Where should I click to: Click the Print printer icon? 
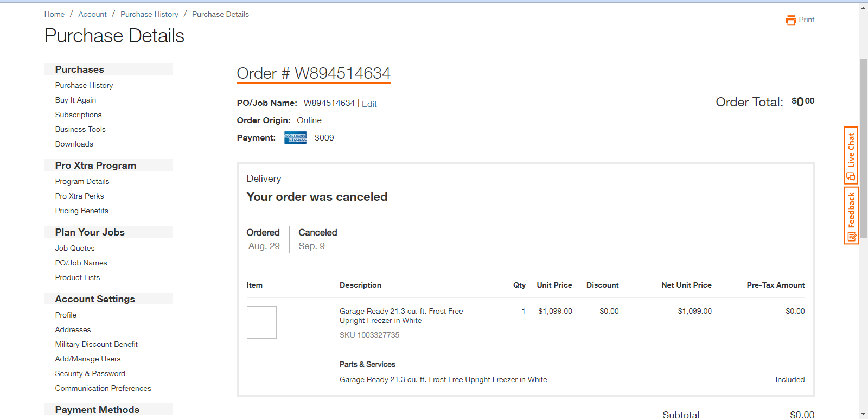[791, 20]
